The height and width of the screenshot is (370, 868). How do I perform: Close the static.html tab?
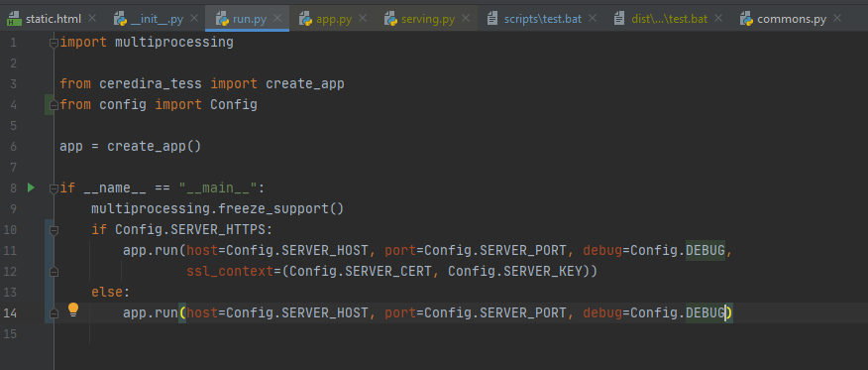click(92, 19)
